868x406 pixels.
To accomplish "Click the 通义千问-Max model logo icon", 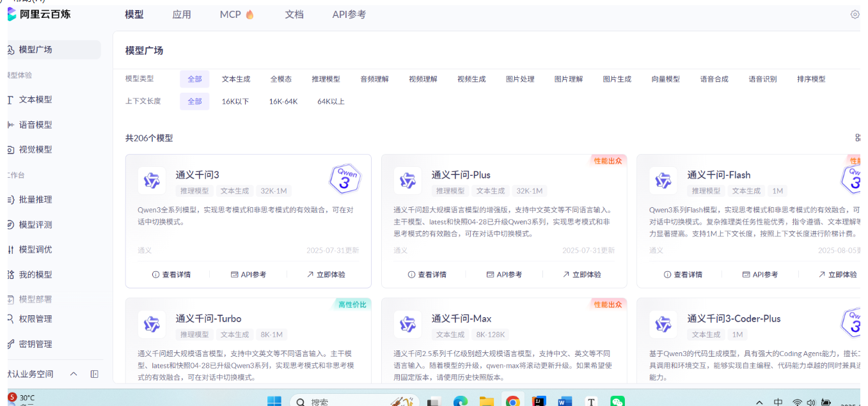I will [407, 325].
